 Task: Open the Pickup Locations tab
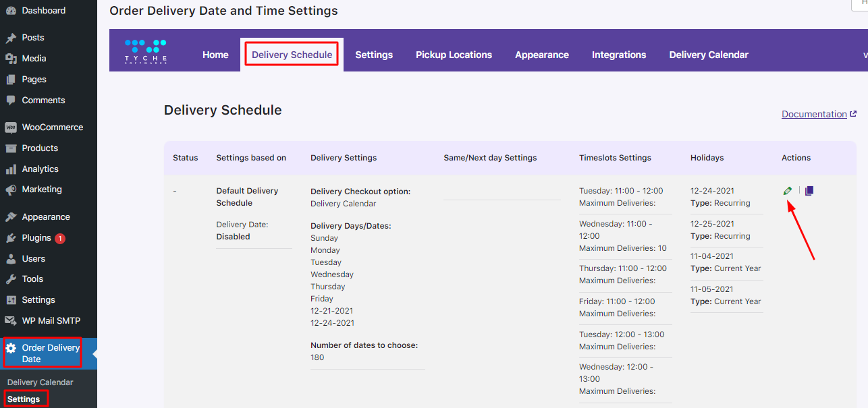[x=454, y=55]
